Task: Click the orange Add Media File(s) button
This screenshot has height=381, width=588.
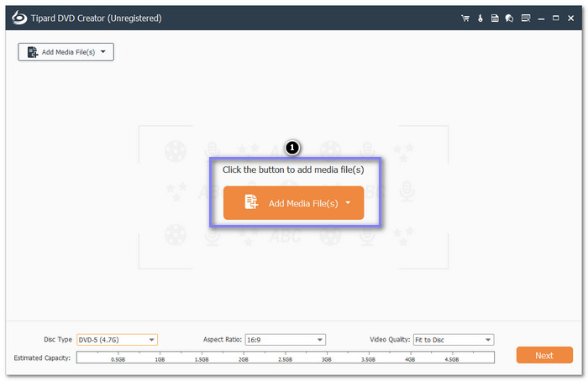Action: (x=294, y=203)
